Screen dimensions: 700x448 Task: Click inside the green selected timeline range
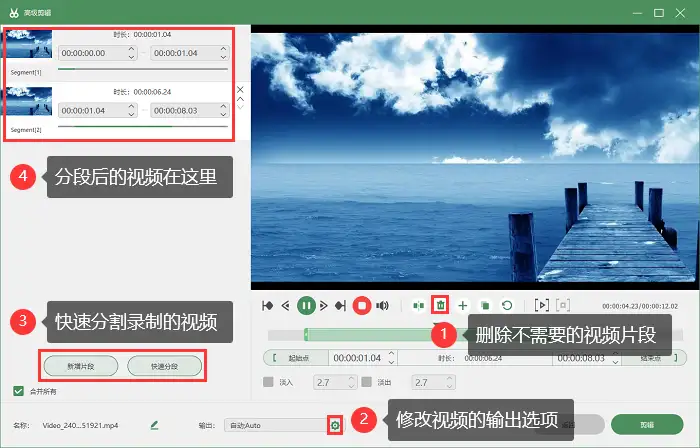click(371, 335)
